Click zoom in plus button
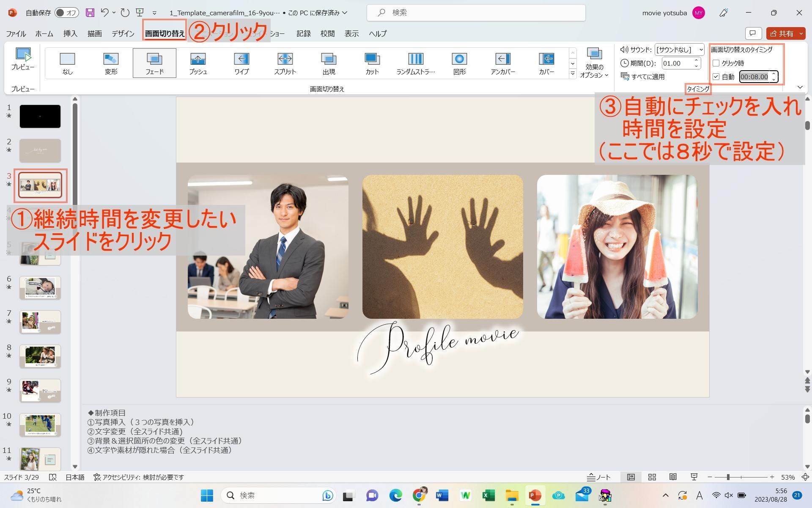 (772, 477)
